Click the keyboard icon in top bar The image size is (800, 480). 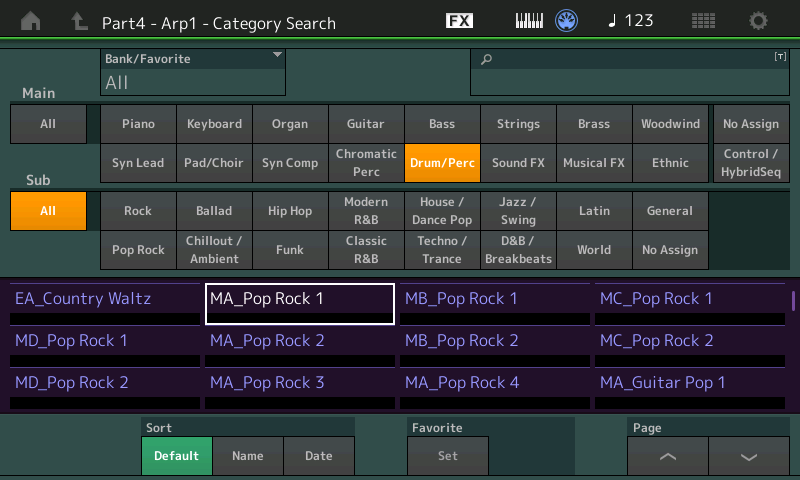click(530, 21)
